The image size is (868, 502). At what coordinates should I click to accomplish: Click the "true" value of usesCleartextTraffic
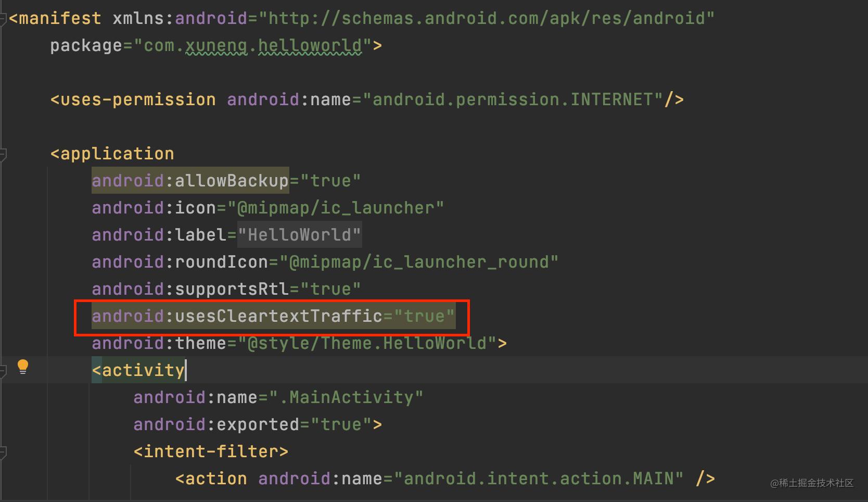424,316
